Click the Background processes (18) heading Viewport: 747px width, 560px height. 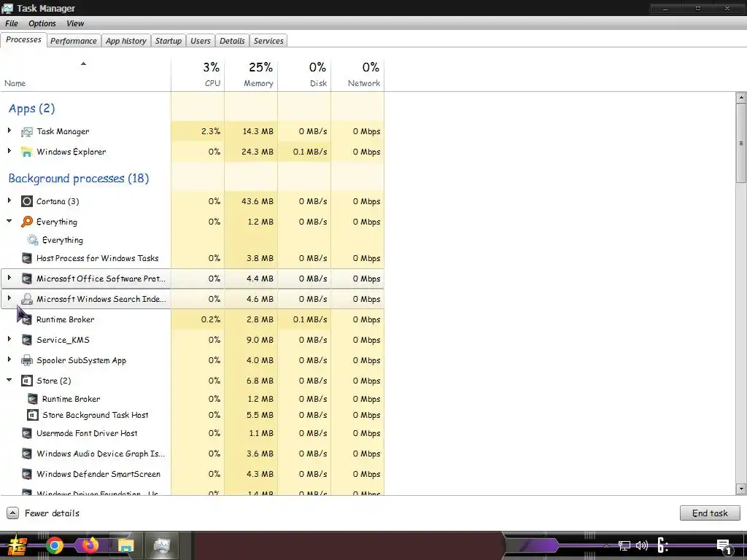tap(79, 179)
